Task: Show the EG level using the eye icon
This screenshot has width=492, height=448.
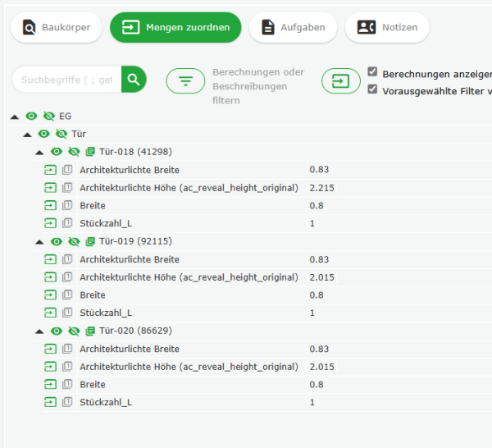Action: [31, 117]
